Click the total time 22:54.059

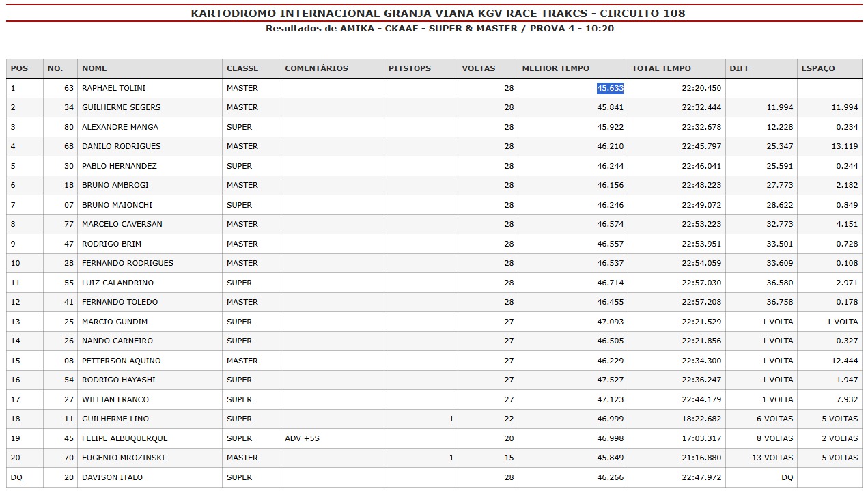[x=701, y=263]
